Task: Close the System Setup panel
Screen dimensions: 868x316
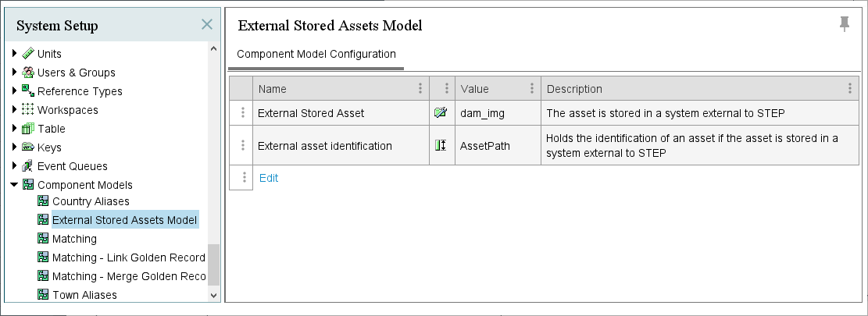Action: (x=207, y=24)
